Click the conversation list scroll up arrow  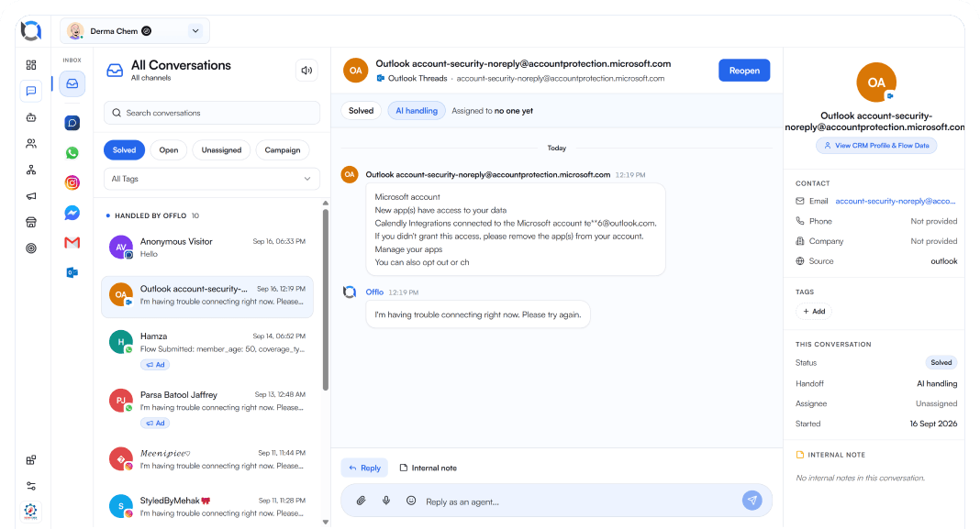tap(326, 203)
